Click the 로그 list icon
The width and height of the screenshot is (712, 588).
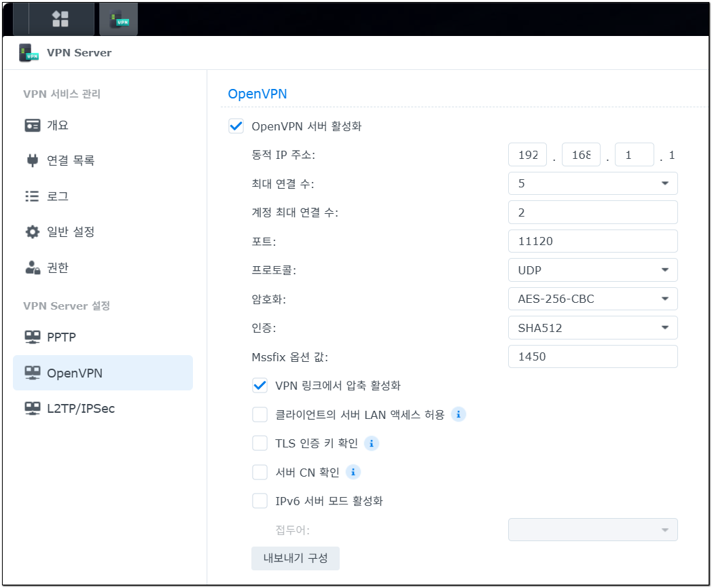click(x=32, y=197)
